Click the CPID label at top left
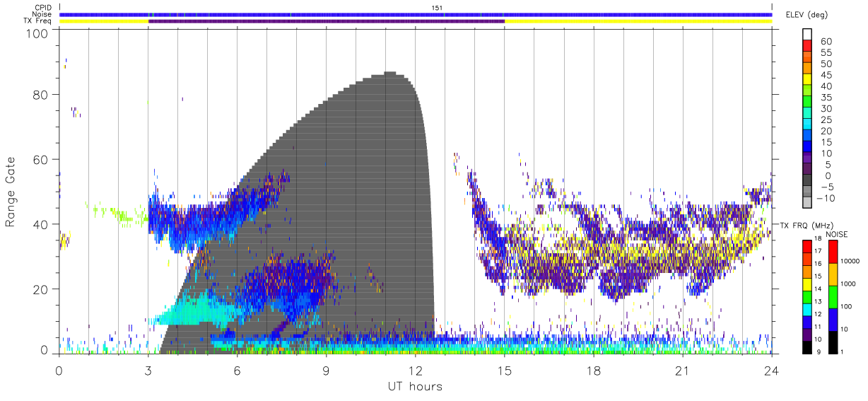 [42, 8]
